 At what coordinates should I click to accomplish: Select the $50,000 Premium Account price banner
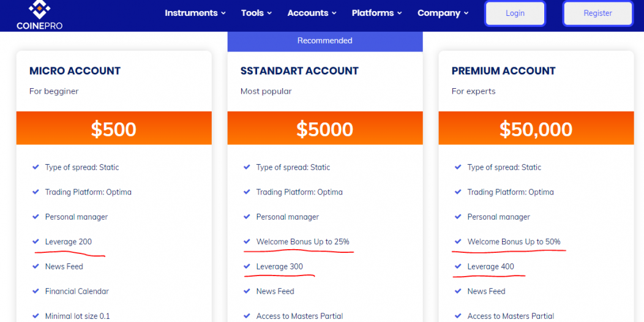[x=536, y=128]
